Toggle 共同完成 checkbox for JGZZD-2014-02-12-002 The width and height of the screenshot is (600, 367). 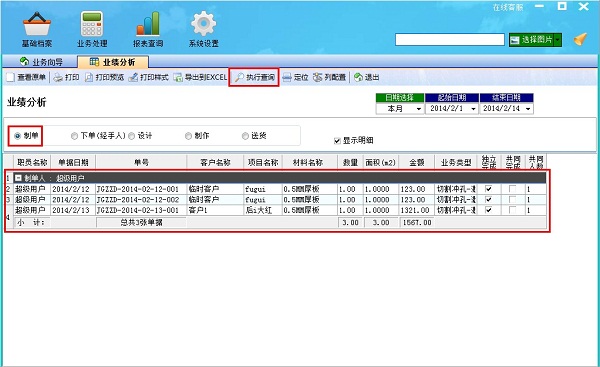click(x=512, y=199)
